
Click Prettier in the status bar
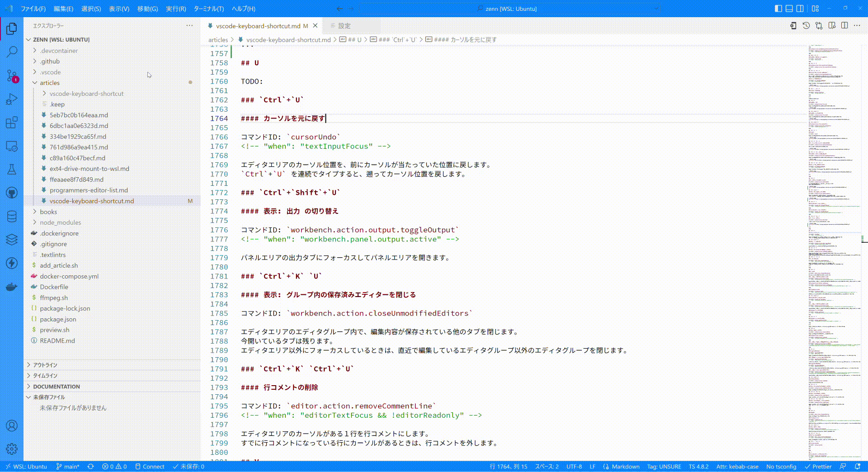(818, 467)
